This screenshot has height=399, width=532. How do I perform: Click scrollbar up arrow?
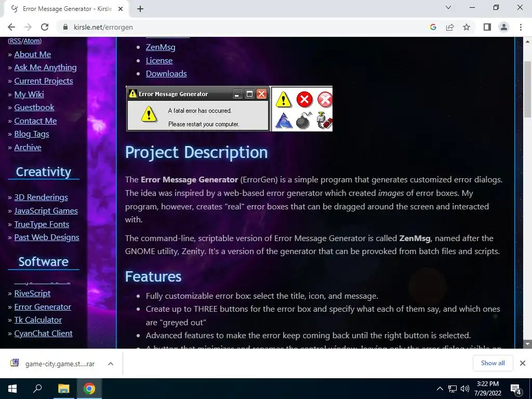click(527, 42)
